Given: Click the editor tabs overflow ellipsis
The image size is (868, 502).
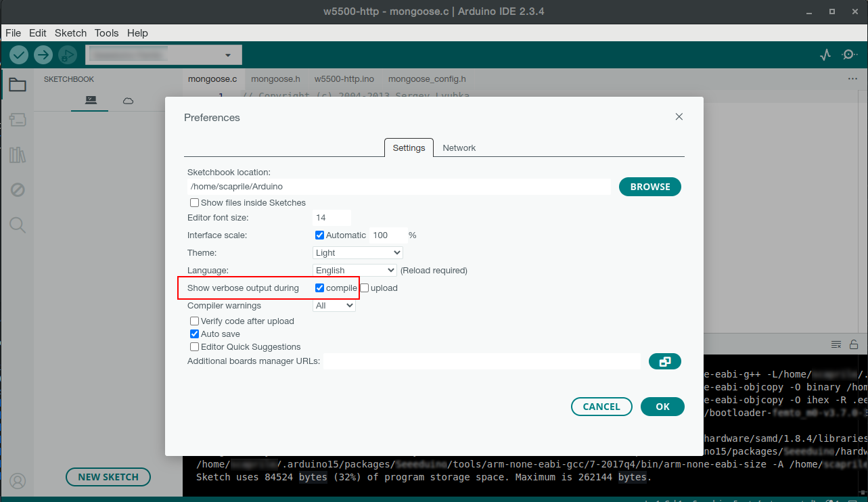Looking at the screenshot, I should coord(852,79).
